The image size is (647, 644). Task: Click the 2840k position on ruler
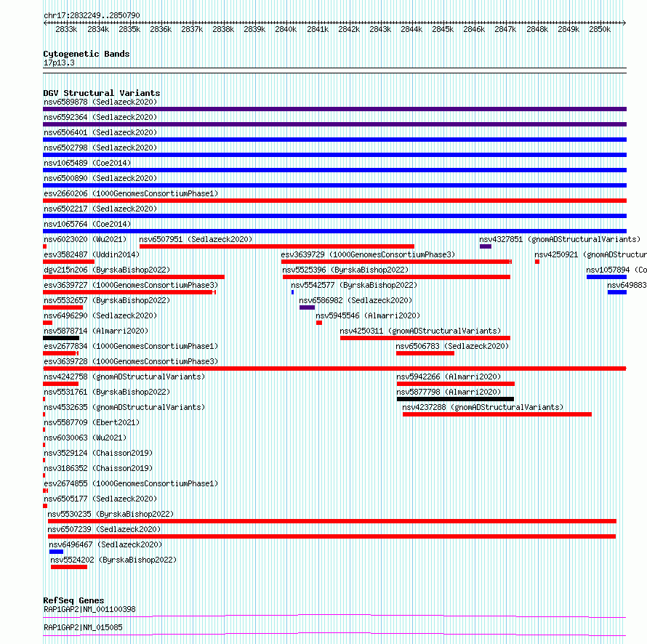[x=286, y=29]
